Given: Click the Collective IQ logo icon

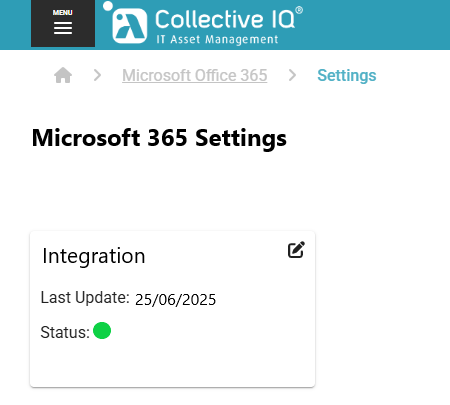Looking at the screenshot, I should click(130, 26).
